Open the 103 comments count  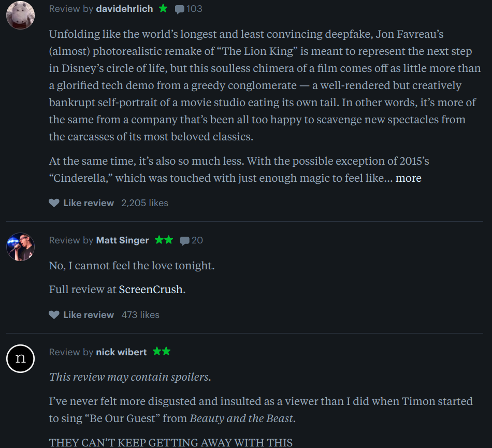(194, 9)
